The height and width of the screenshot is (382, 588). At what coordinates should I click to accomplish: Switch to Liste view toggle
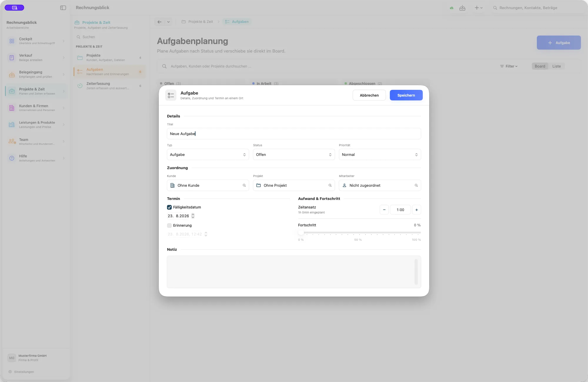[x=556, y=66]
